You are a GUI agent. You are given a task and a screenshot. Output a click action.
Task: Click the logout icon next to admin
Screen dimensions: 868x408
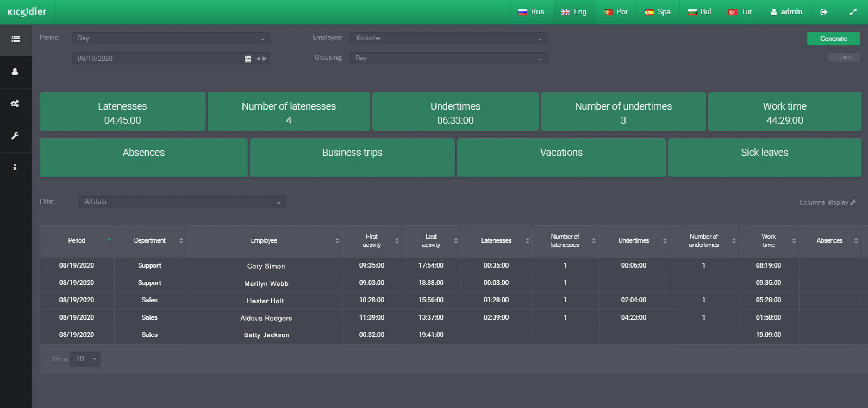coord(823,12)
